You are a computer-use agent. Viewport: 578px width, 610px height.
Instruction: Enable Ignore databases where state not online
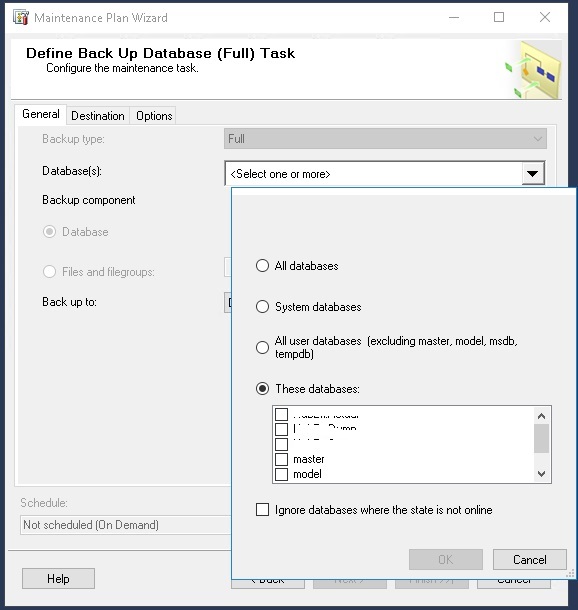(263, 510)
